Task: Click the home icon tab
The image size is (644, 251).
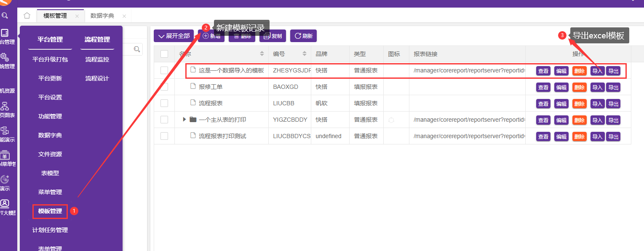Action: [27, 16]
